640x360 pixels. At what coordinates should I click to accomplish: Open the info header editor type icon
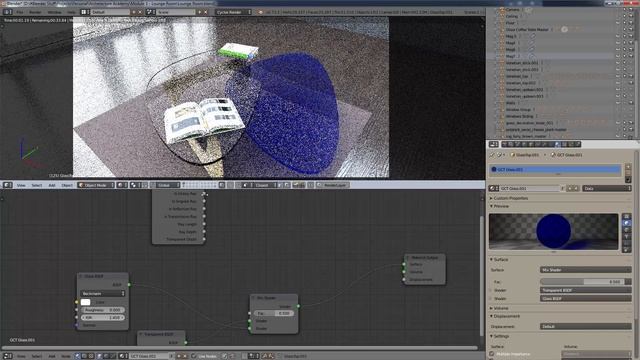(8, 12)
